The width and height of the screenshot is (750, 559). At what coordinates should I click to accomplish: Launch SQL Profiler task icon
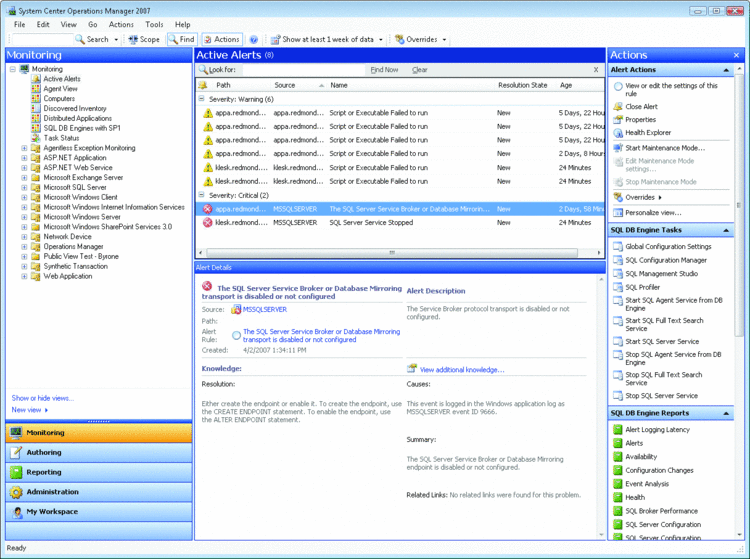[618, 287]
